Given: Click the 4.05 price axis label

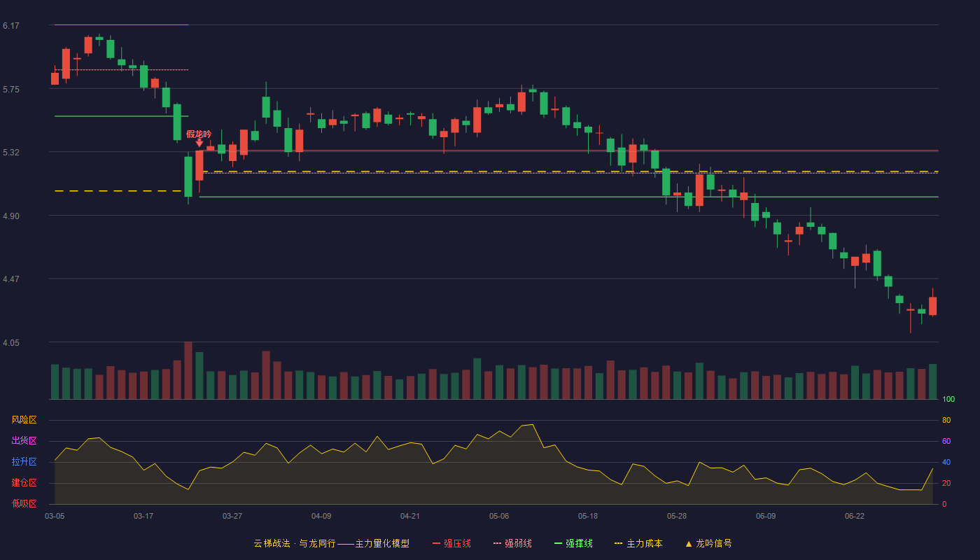Looking at the screenshot, I should (x=10, y=343).
